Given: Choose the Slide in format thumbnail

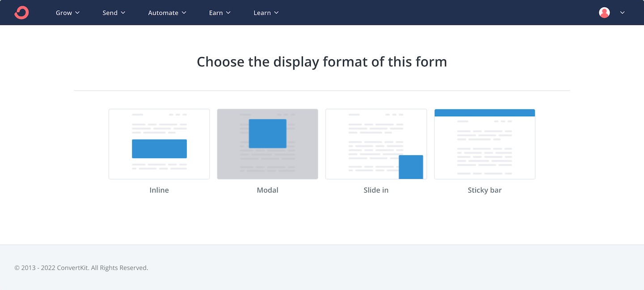Looking at the screenshot, I should click(x=376, y=144).
